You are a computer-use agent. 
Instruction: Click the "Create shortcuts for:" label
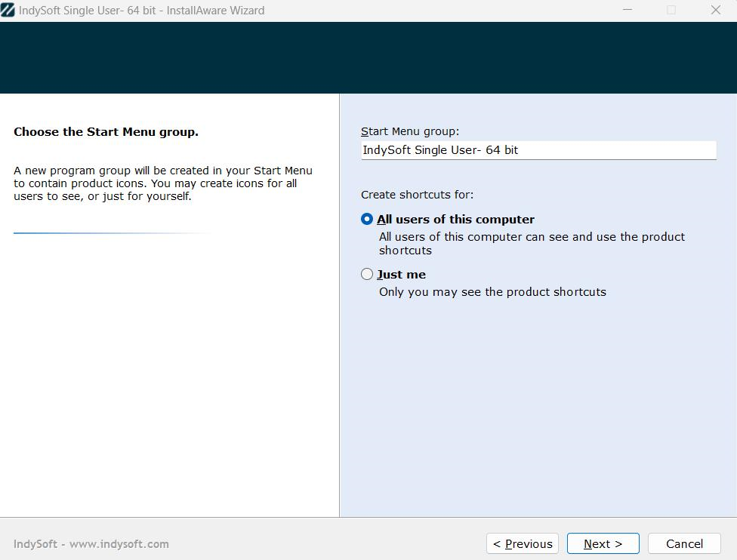click(x=417, y=195)
